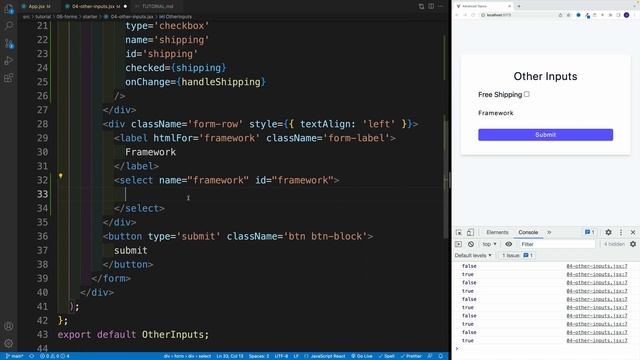Open the console context 'top' dropdown
640x360 pixels.
click(x=489, y=244)
